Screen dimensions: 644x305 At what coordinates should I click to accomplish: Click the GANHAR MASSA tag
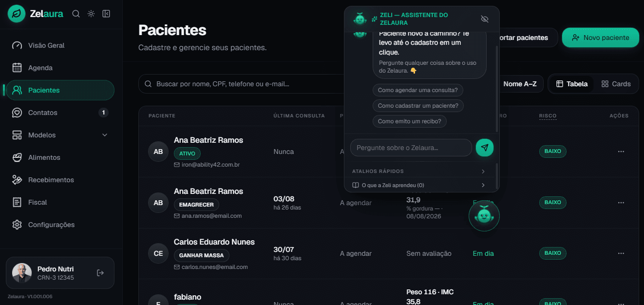coord(201,255)
